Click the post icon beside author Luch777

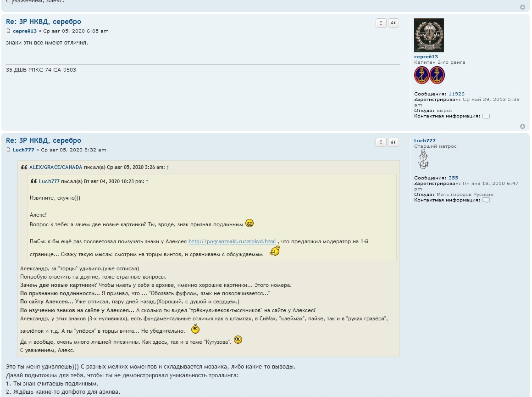[8, 150]
